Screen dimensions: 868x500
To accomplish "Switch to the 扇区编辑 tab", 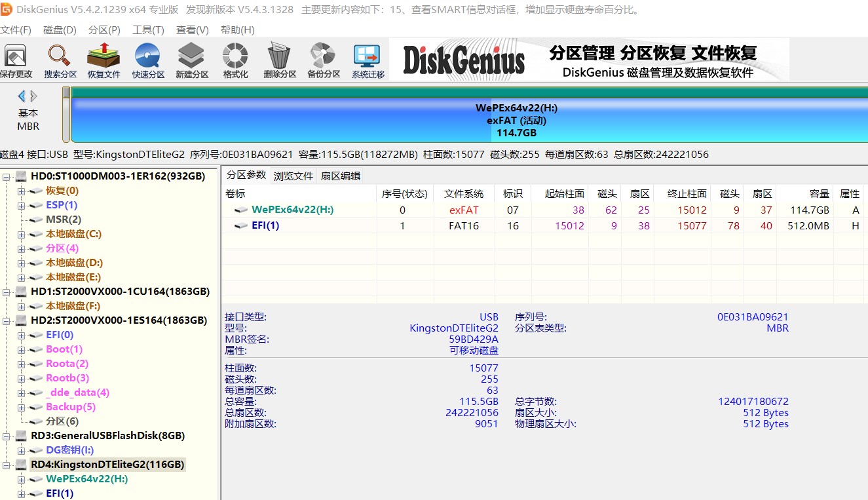I will [x=340, y=176].
